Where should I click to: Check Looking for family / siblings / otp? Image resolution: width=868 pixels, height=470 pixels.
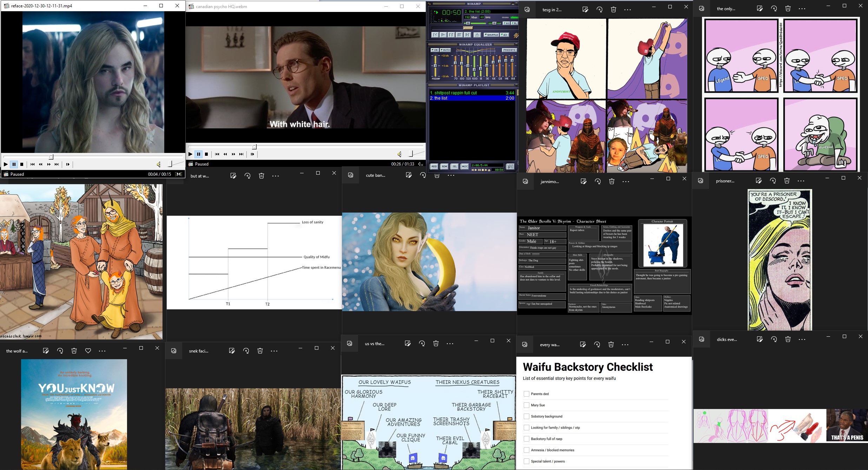point(526,428)
